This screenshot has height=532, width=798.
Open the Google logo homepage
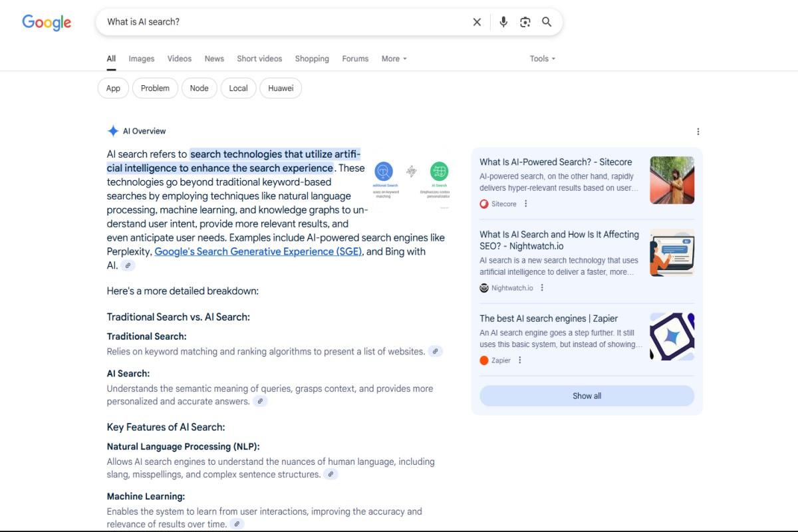point(47,22)
